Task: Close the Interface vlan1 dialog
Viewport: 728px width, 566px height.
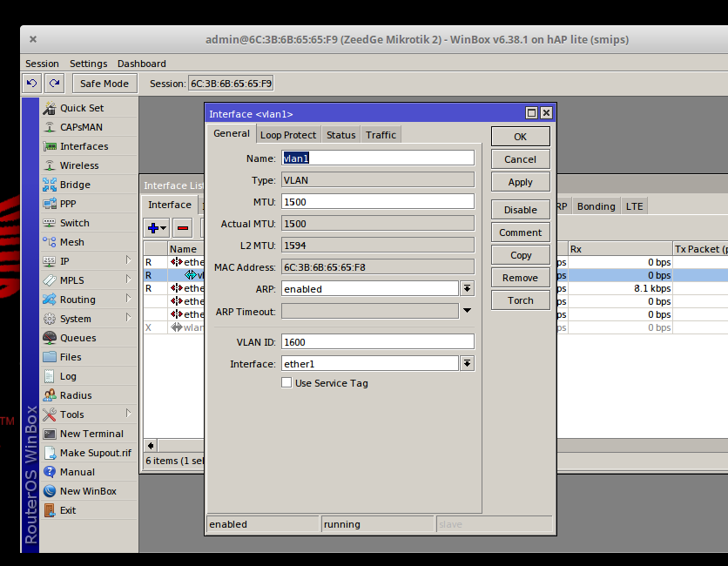Action: tap(547, 113)
